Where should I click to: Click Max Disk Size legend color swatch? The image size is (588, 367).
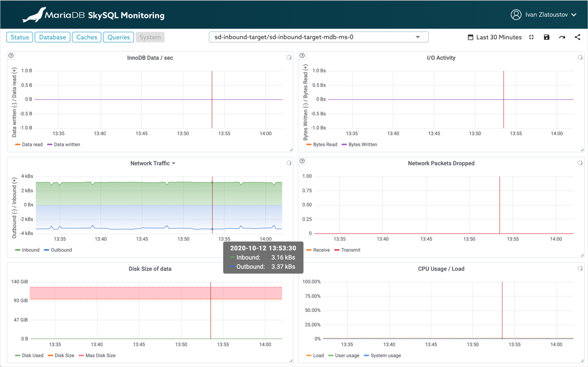tap(81, 356)
